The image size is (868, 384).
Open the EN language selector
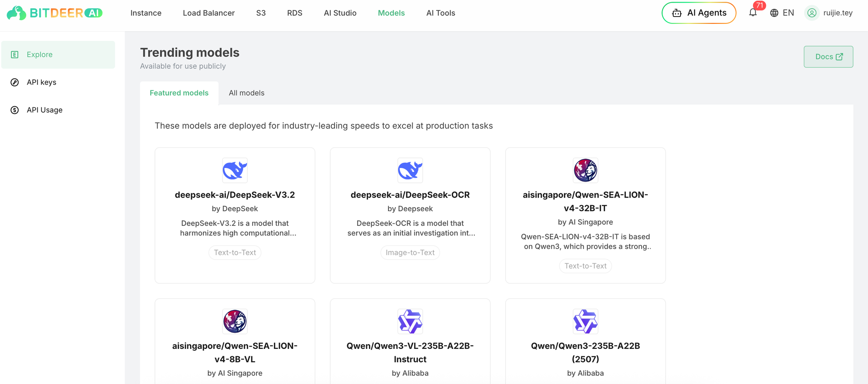point(788,13)
